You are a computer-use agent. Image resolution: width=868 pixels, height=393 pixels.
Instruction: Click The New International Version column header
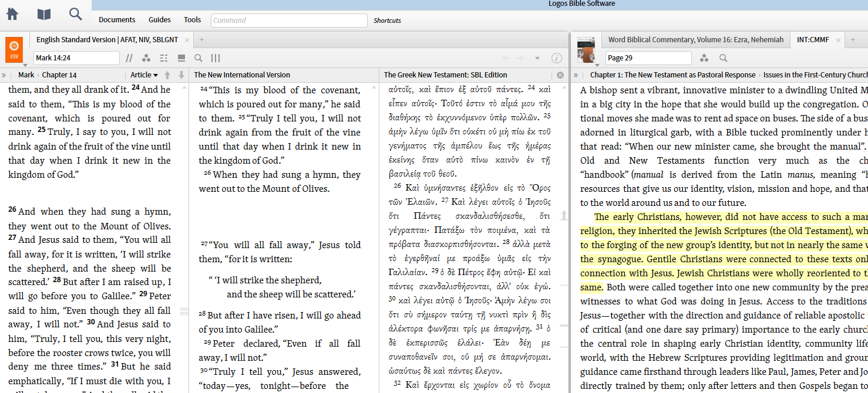coord(242,75)
